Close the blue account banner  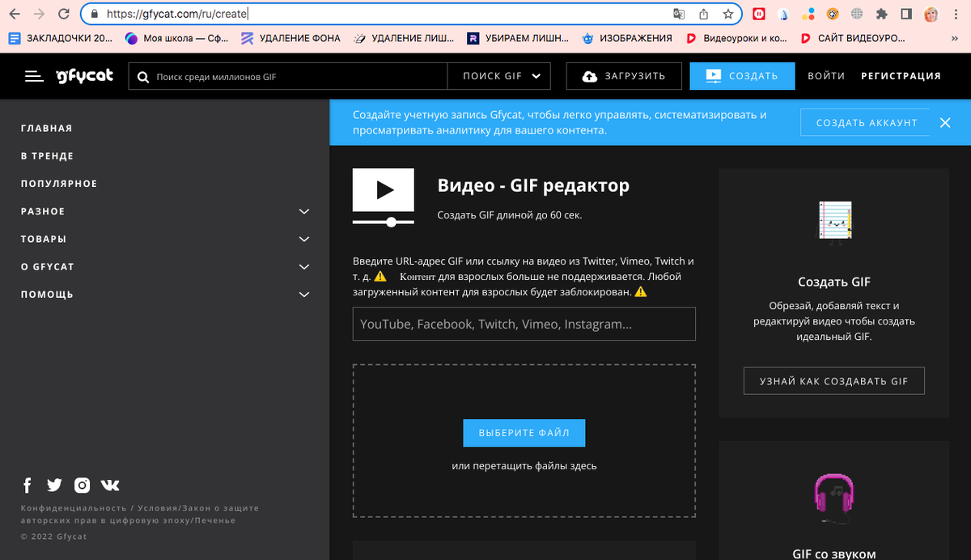coord(944,123)
